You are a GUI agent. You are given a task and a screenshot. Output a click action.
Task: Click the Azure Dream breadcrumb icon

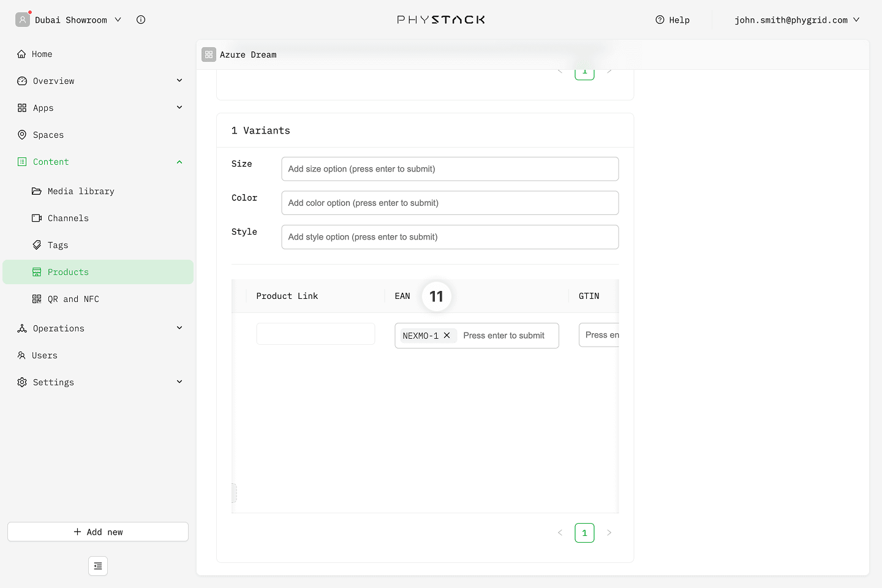(x=209, y=55)
